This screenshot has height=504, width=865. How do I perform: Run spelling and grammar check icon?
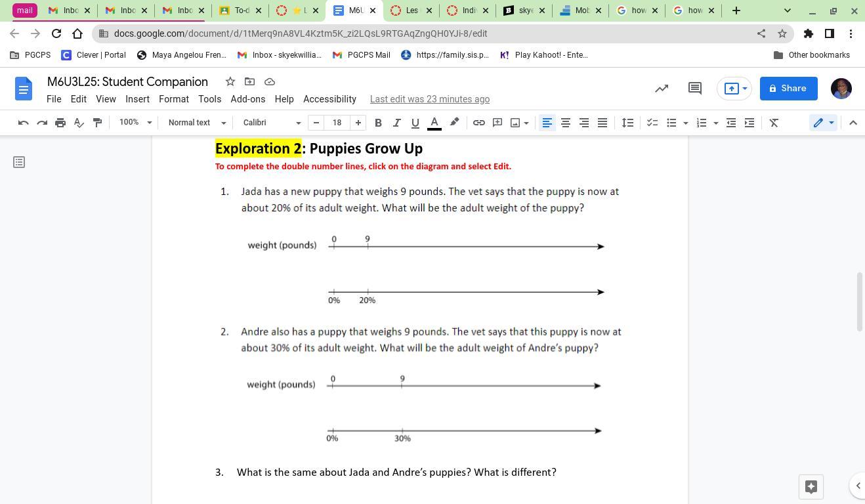tap(79, 123)
